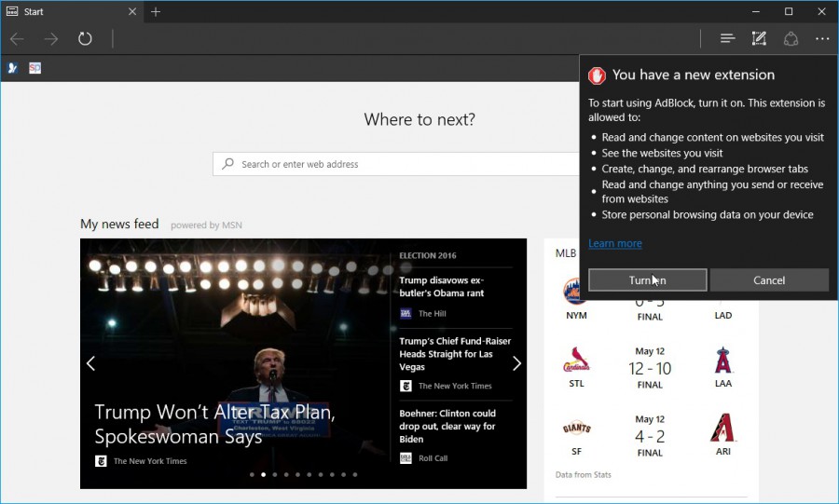
Task: Open the More actions ellipsis menu
Action: pyautogui.click(x=822, y=38)
